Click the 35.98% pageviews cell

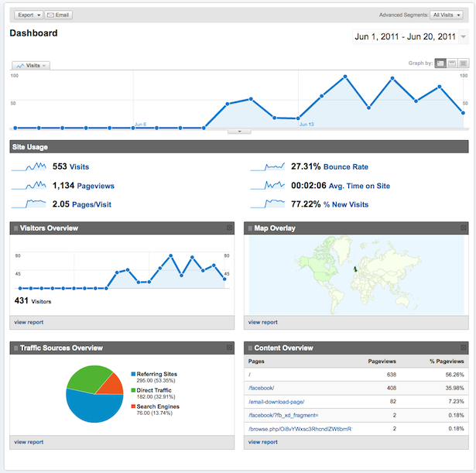click(x=455, y=389)
